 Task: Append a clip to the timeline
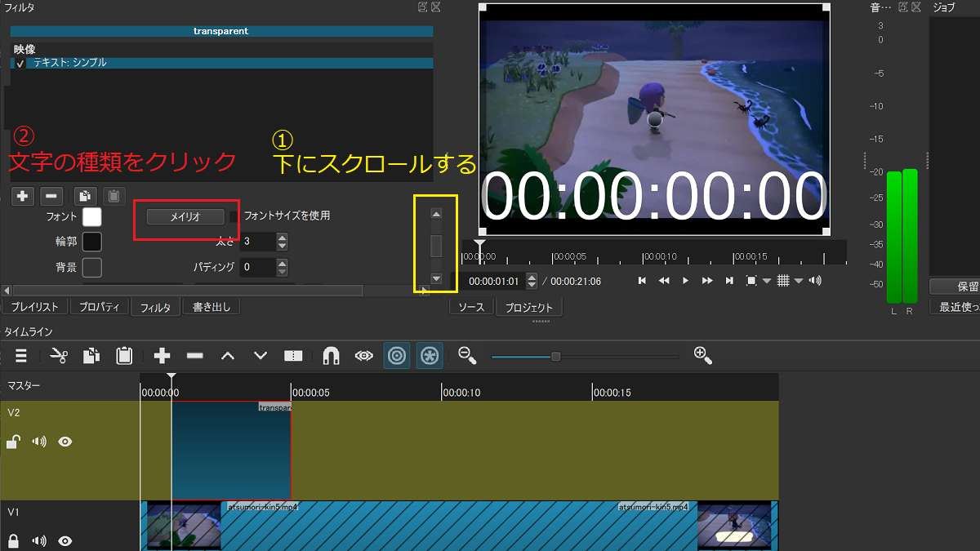click(162, 355)
